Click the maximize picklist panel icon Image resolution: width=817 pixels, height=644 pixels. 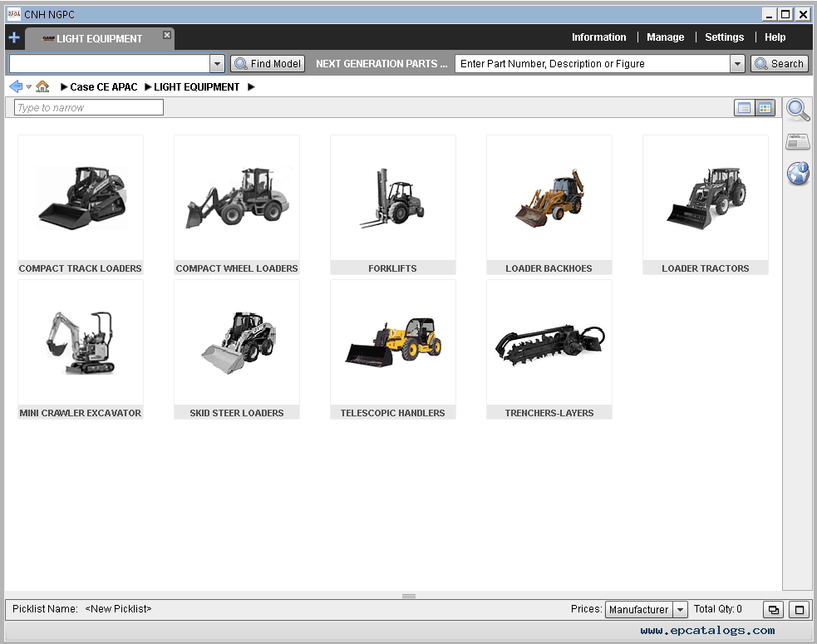point(800,609)
